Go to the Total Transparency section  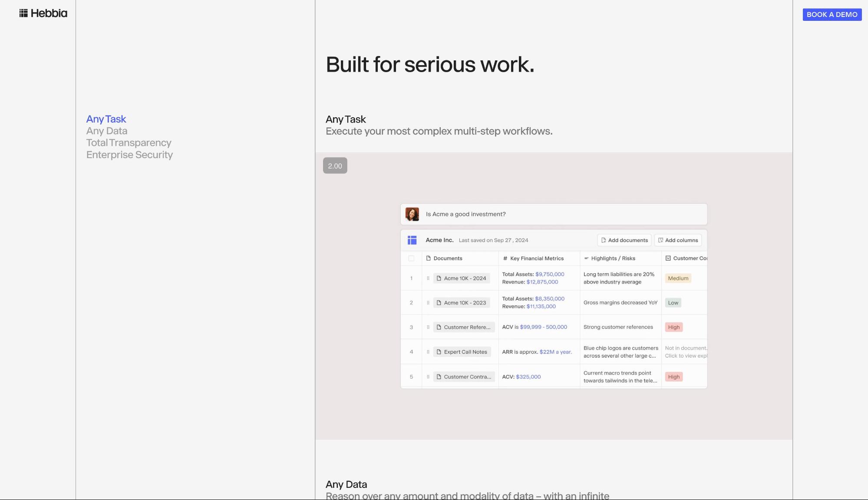pyautogui.click(x=129, y=143)
